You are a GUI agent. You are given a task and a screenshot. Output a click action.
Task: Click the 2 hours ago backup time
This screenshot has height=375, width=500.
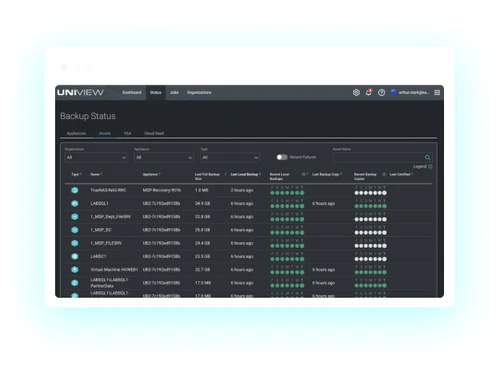tap(242, 190)
